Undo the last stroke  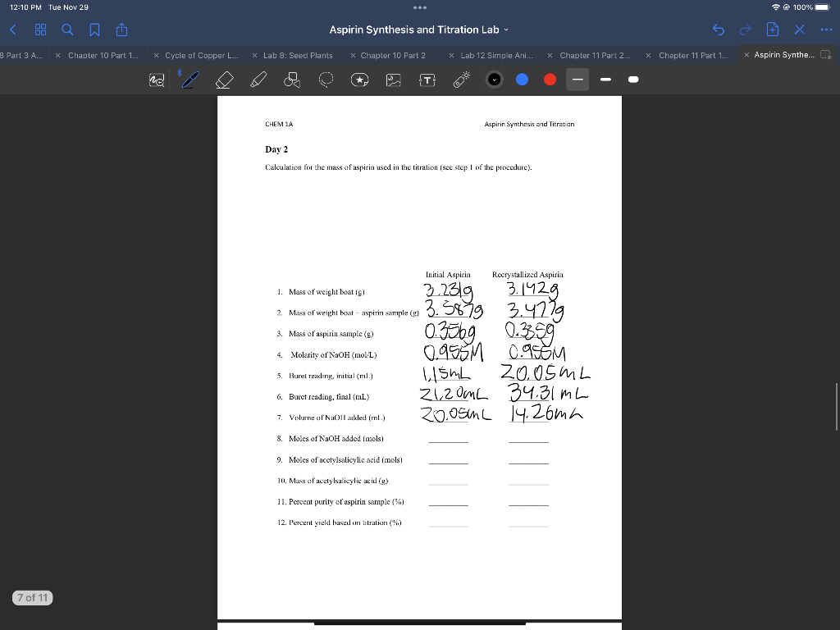pyautogui.click(x=719, y=30)
